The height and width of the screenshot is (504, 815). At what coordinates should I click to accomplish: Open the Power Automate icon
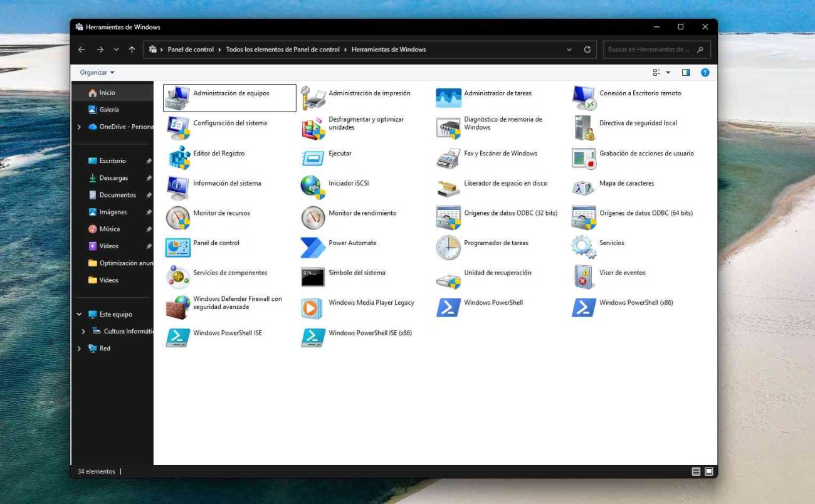(313, 248)
